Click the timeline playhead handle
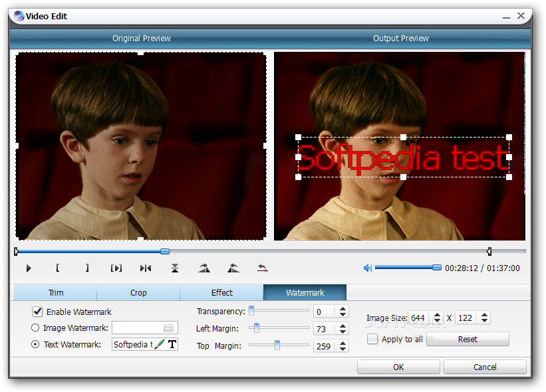This screenshot has height=392, width=546. 165,251
